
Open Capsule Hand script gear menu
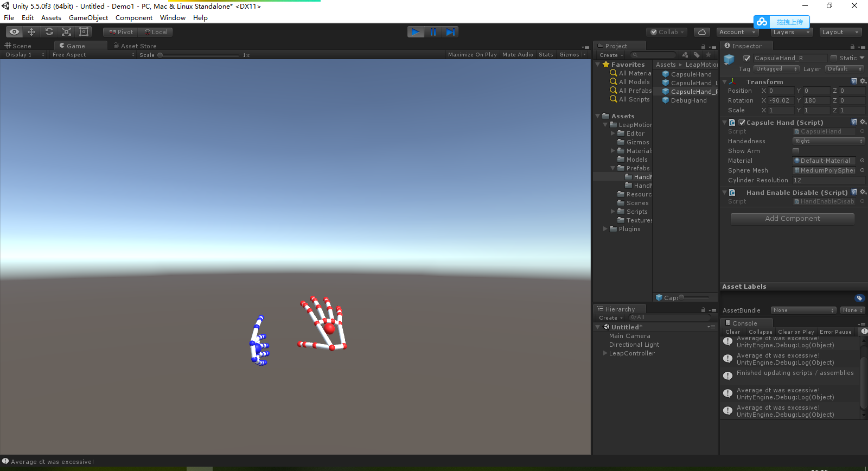[863, 122]
